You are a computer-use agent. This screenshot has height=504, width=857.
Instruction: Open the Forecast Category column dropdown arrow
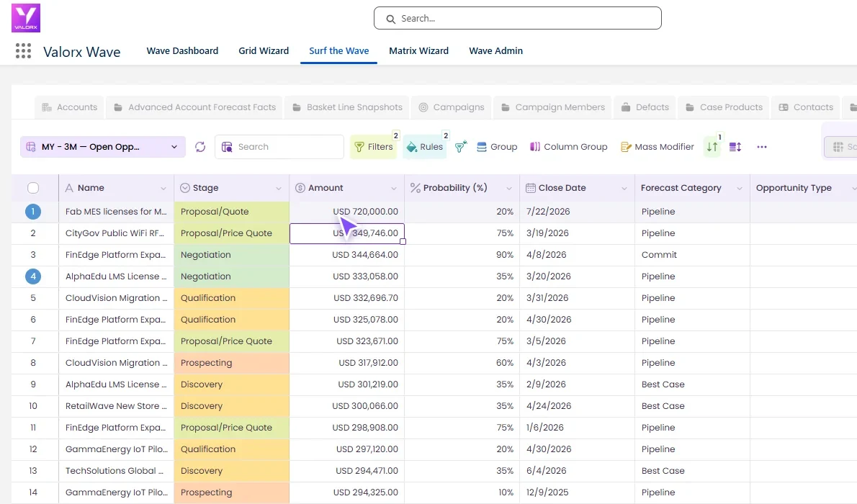pos(740,188)
